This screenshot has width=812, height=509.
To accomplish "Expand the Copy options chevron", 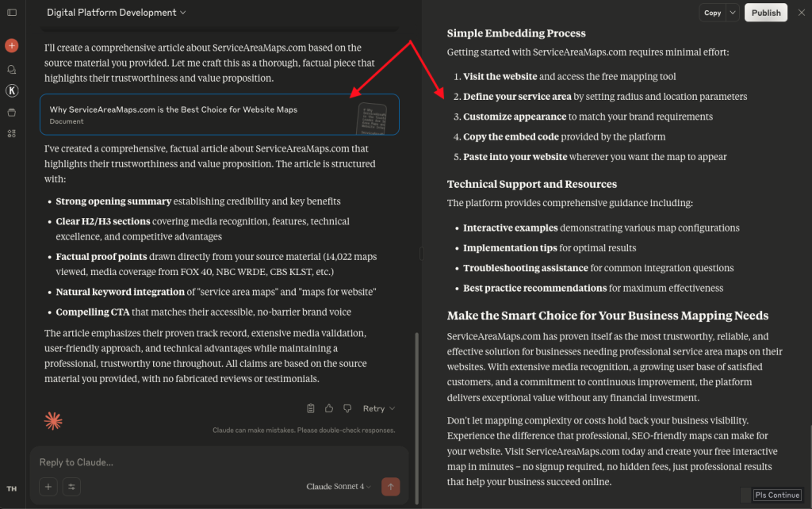I will tap(733, 13).
